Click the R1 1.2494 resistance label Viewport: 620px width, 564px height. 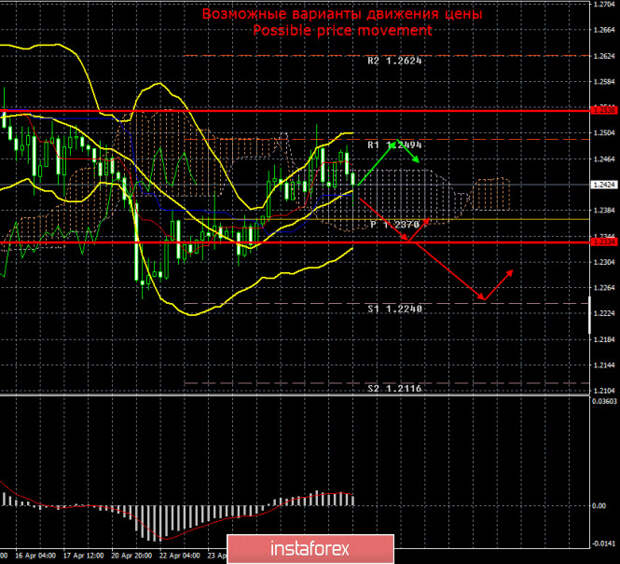point(394,145)
